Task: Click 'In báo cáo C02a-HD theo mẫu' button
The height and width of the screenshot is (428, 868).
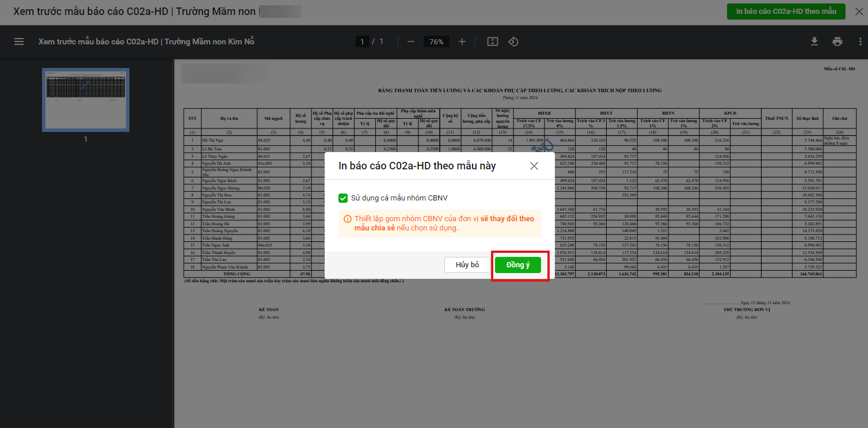Action: point(786,12)
